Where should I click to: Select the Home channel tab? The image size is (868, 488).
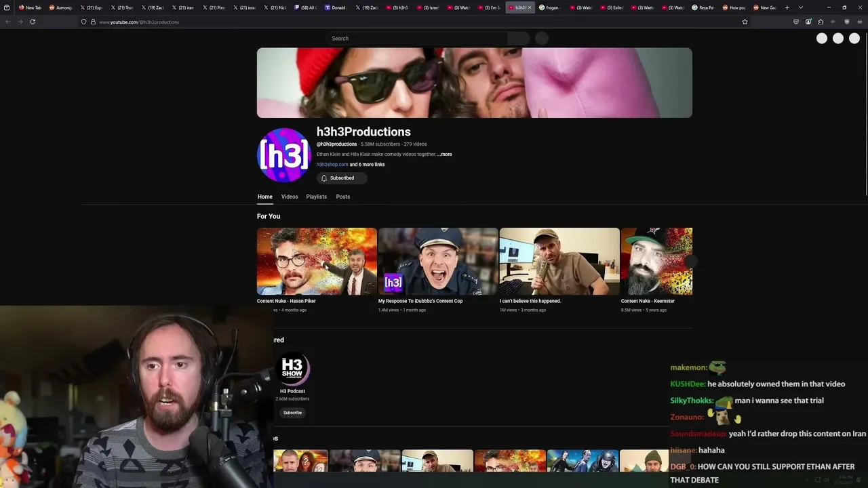click(264, 197)
